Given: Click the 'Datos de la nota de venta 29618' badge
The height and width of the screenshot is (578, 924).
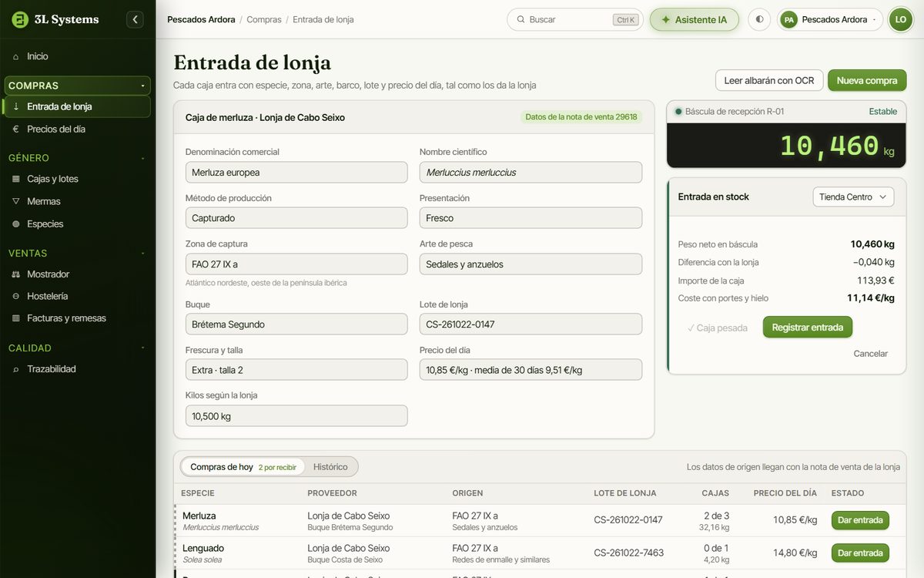Looking at the screenshot, I should tap(581, 117).
